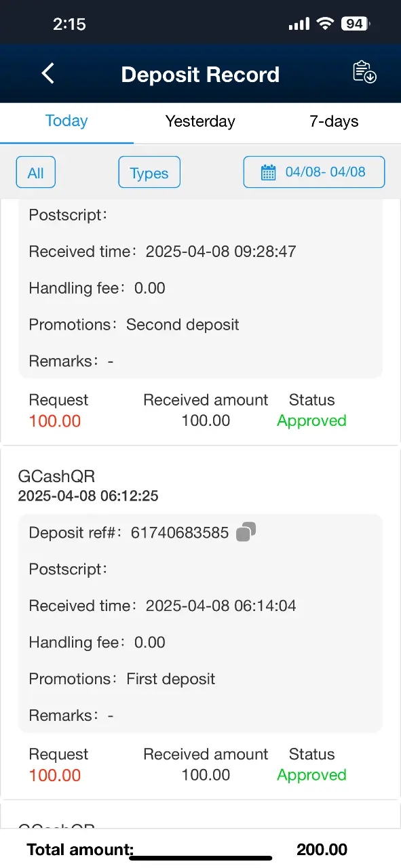Viewport: 401px width, 868px height.
Task: Open the 04/08- 04/08 date range picker
Action: [x=314, y=172]
